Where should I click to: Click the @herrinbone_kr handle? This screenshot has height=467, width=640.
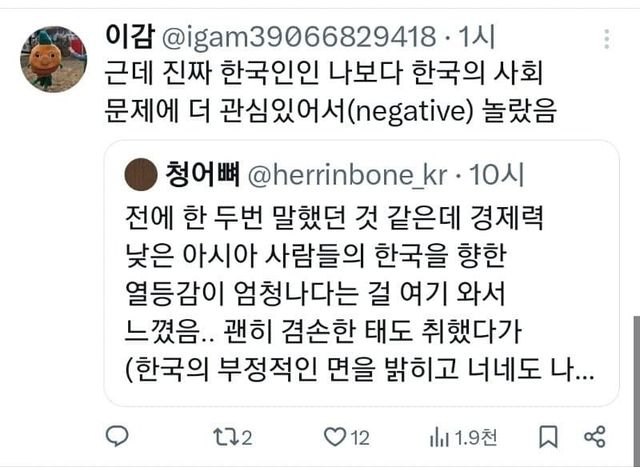click(x=347, y=175)
